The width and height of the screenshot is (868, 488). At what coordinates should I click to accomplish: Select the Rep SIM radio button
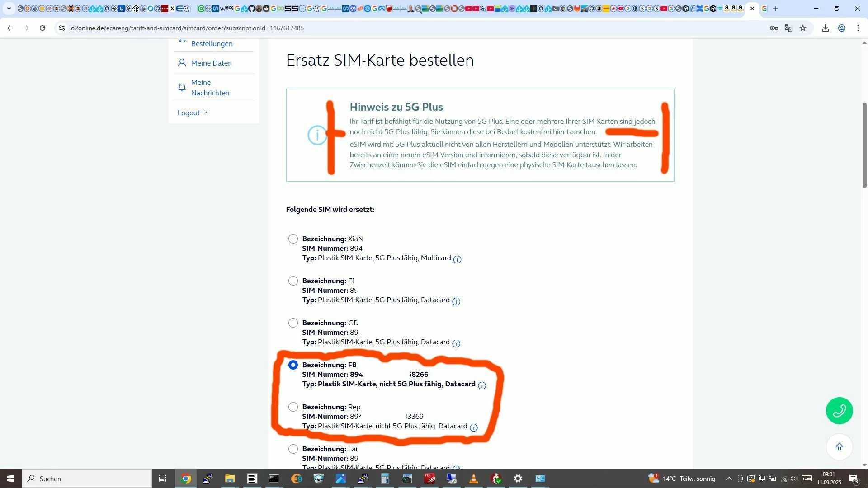(293, 407)
